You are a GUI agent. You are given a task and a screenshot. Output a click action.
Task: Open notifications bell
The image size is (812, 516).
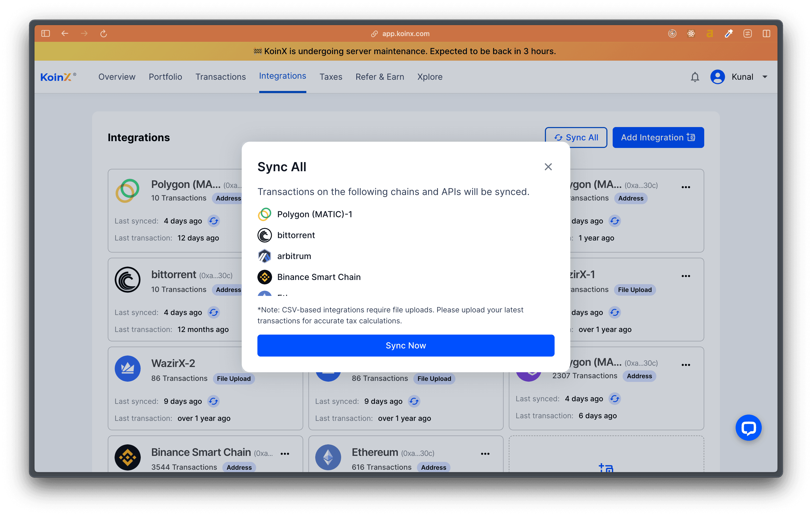695,77
